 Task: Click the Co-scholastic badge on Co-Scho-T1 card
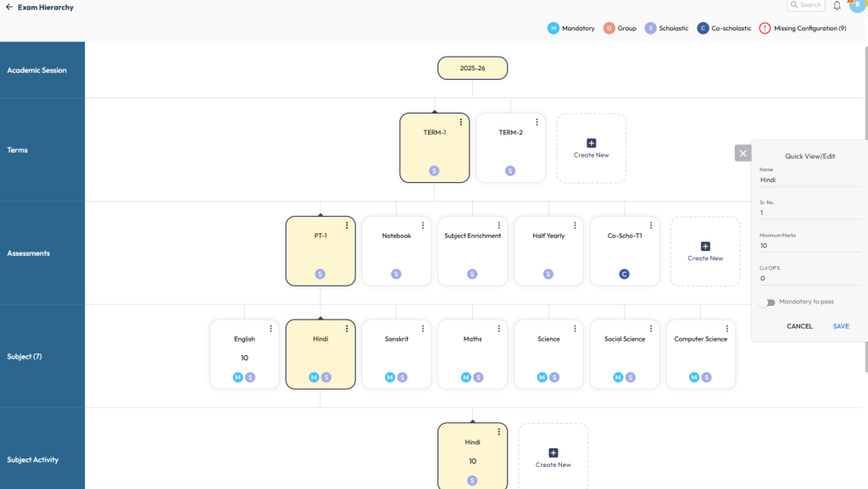point(624,274)
